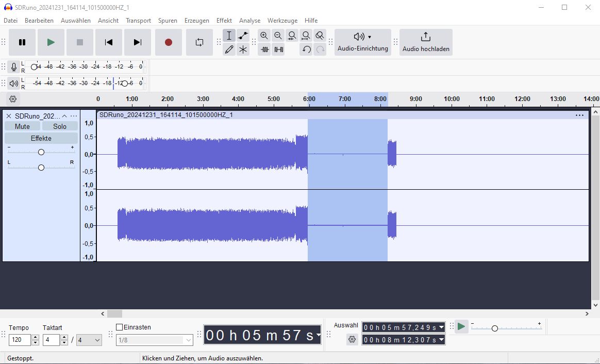Open the Taktart denominator dropdown
600x364 pixels.
89,340
